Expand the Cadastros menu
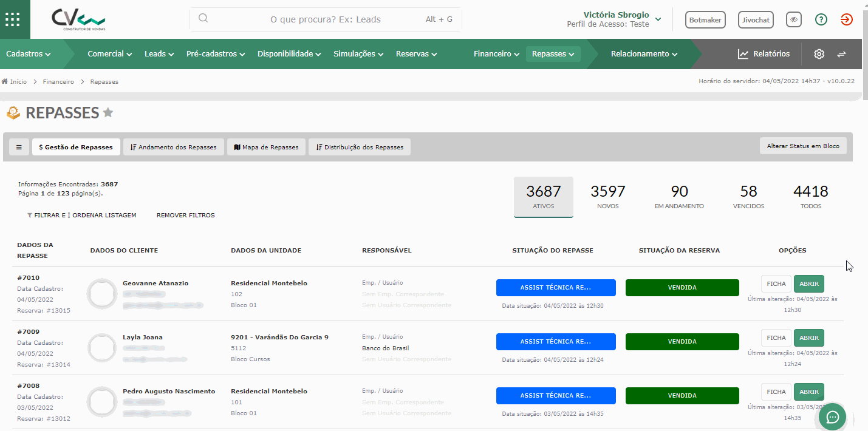Image resolution: width=868 pixels, height=431 pixels. pos(29,54)
